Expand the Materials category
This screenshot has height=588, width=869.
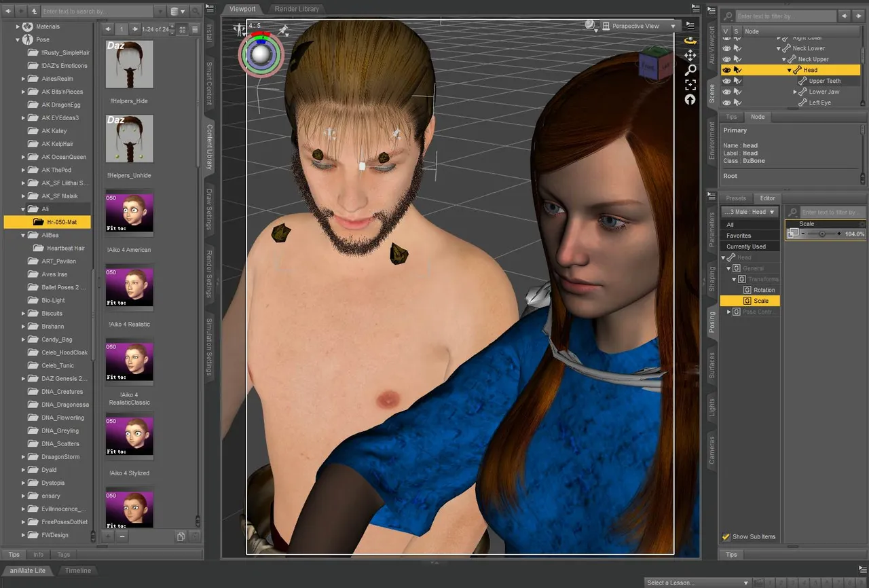point(18,26)
